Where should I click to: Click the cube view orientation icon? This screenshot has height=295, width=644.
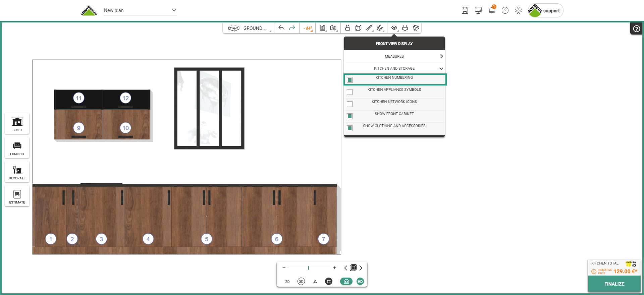(x=353, y=268)
